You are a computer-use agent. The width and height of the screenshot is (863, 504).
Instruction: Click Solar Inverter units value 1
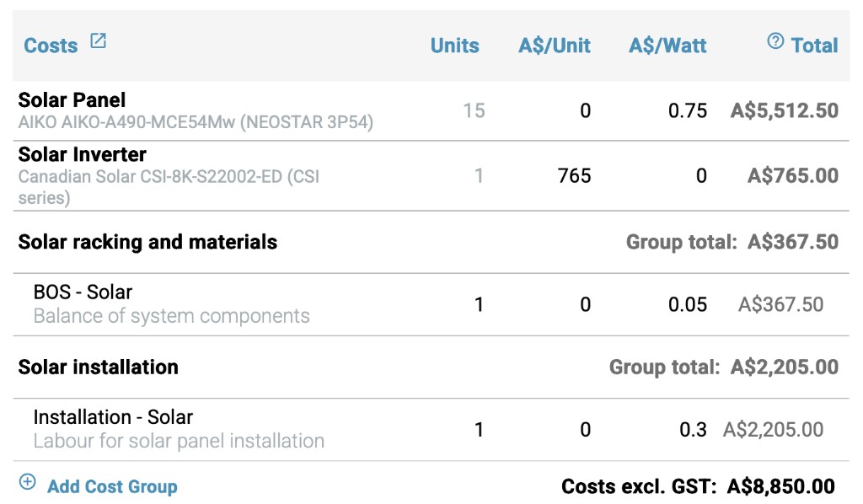pos(480,176)
